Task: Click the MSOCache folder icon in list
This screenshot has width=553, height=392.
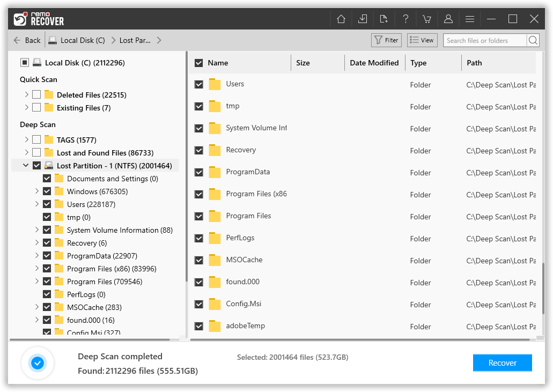Action: (x=215, y=261)
